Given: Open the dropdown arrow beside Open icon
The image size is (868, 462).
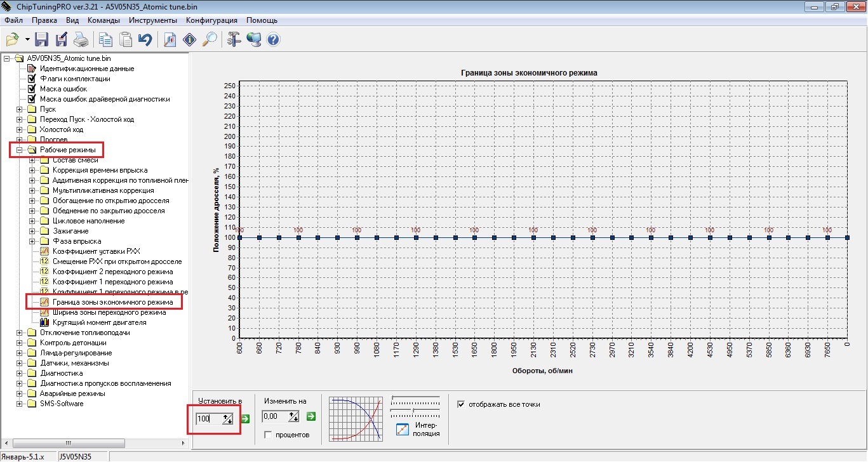Looking at the screenshot, I should click(27, 40).
